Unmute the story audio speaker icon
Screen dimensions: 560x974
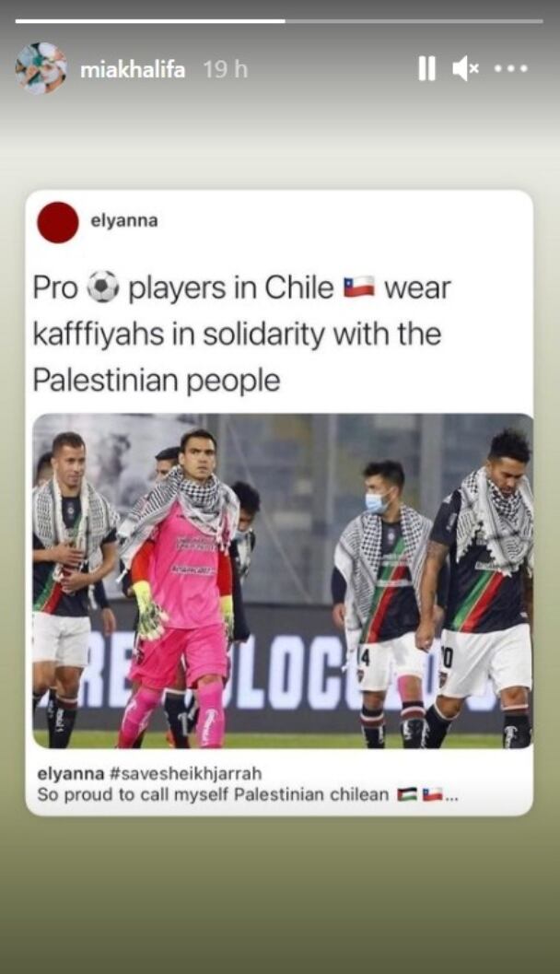click(x=466, y=68)
